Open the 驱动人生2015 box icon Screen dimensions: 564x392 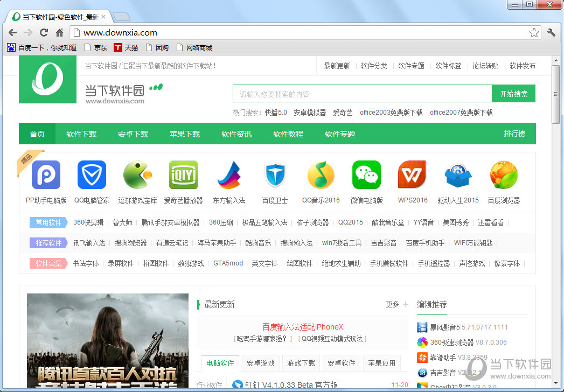click(x=458, y=176)
